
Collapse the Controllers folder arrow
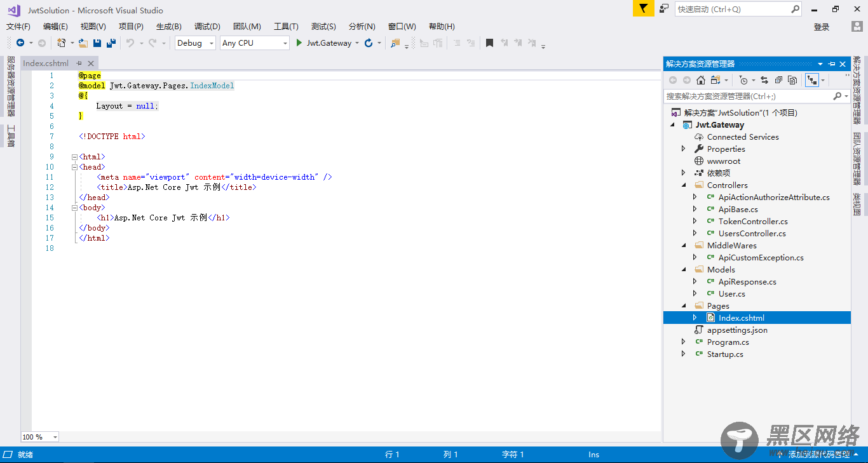684,185
